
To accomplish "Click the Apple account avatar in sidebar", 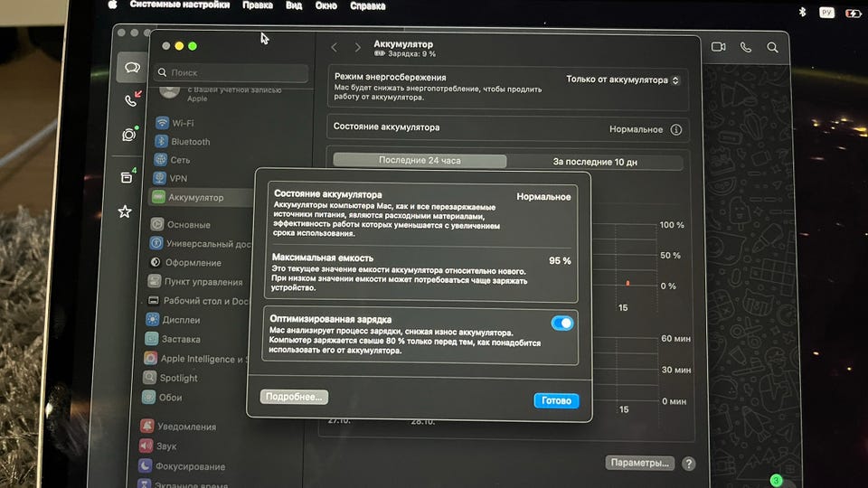I will pyautogui.click(x=169, y=91).
